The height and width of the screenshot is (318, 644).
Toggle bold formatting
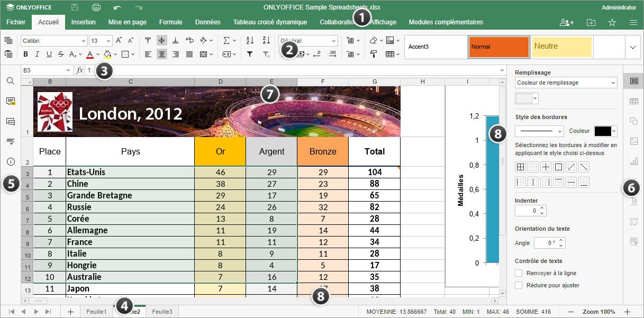pos(25,54)
